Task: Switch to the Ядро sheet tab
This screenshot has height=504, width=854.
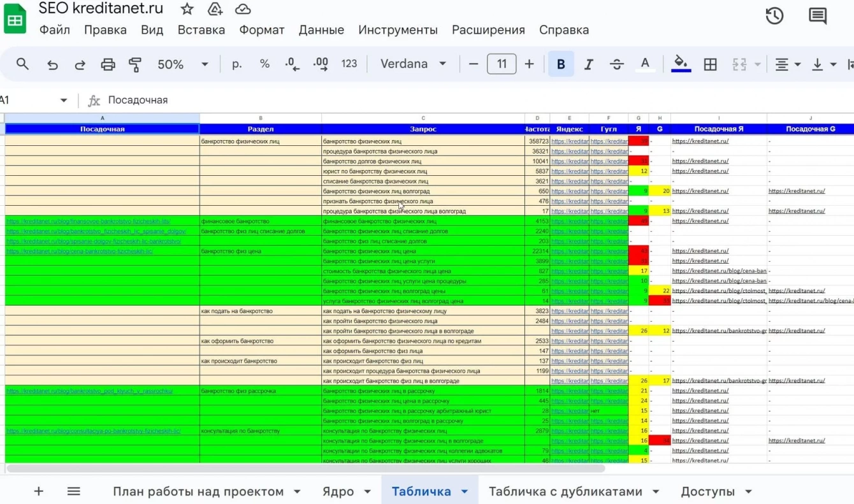Action: (x=338, y=491)
